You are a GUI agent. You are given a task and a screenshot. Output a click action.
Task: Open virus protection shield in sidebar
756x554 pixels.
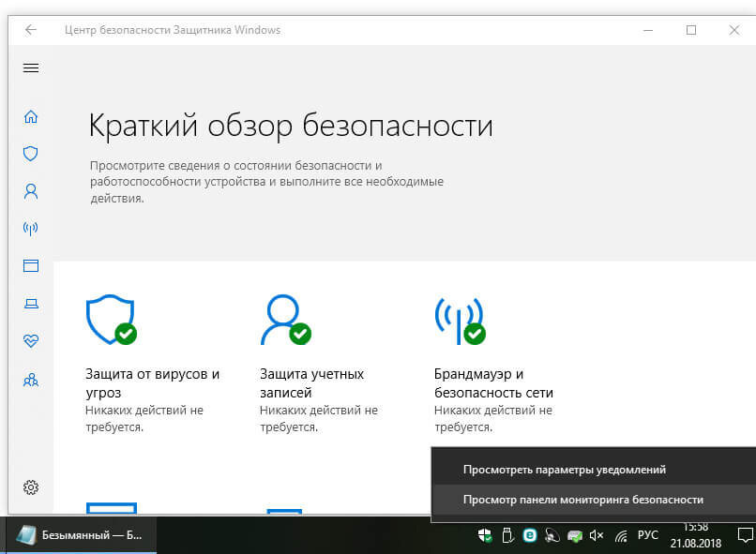[x=31, y=154]
